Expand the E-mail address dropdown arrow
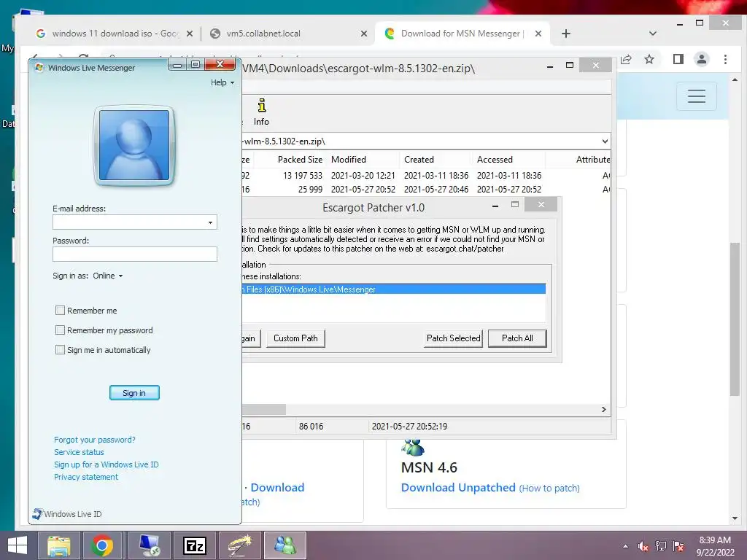747x560 pixels. 211,222
